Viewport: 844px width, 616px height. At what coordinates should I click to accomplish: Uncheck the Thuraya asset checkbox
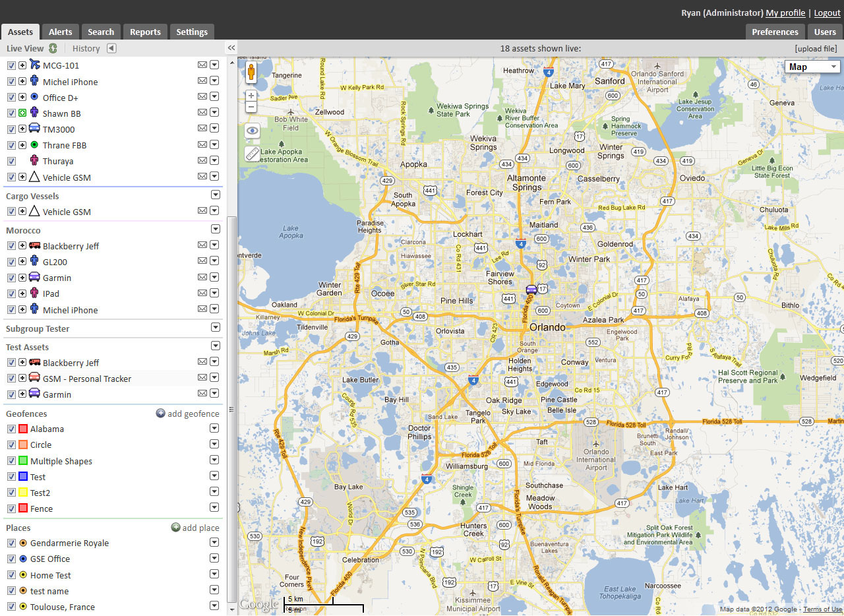(11, 160)
